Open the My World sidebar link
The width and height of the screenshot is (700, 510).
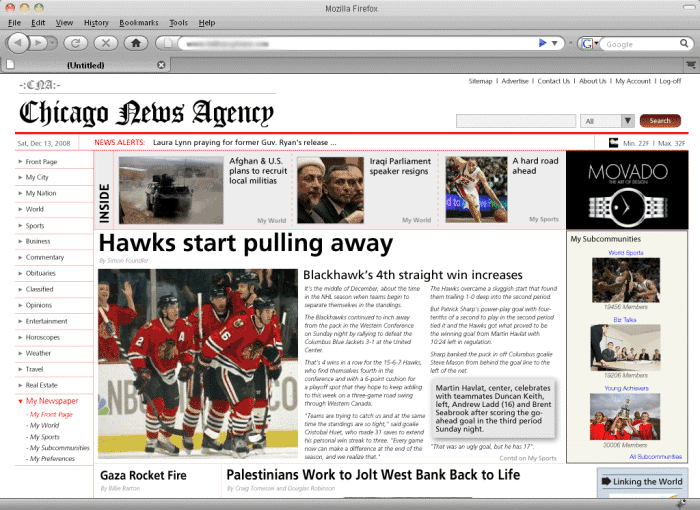tap(44, 426)
